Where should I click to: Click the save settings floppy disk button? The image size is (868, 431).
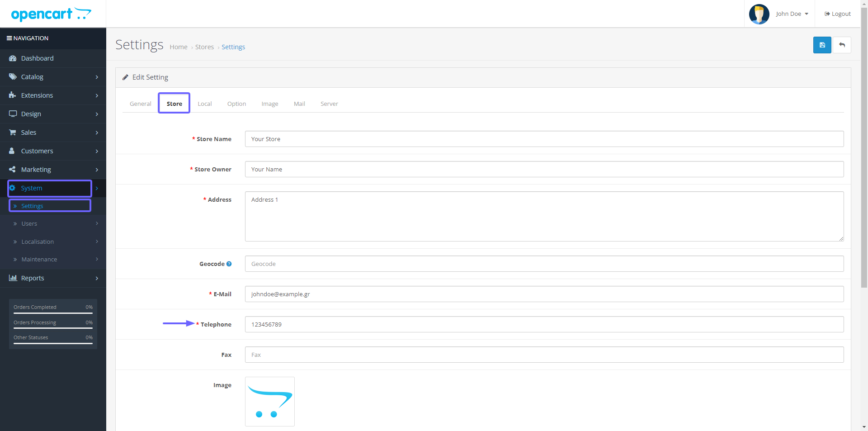pyautogui.click(x=822, y=45)
